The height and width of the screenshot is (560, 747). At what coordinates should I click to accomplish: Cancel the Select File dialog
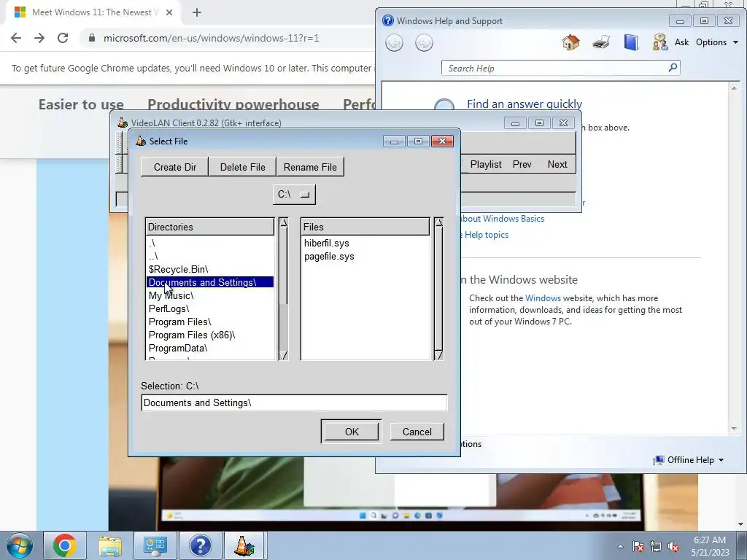417,432
